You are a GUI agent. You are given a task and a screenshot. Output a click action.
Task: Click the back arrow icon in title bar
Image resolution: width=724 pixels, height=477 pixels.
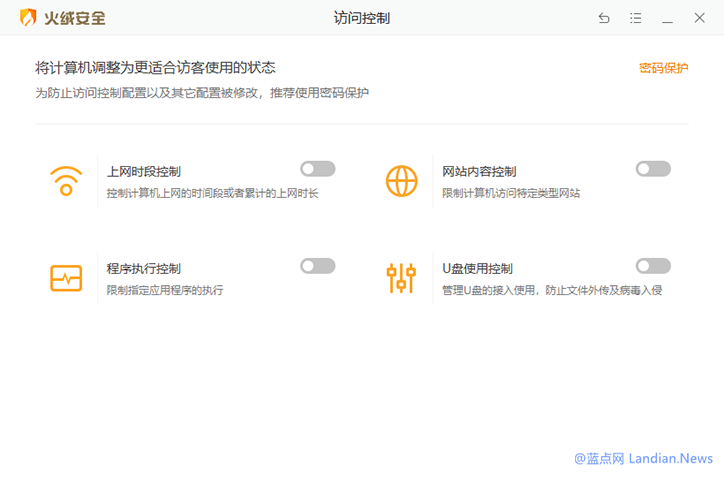point(604,18)
